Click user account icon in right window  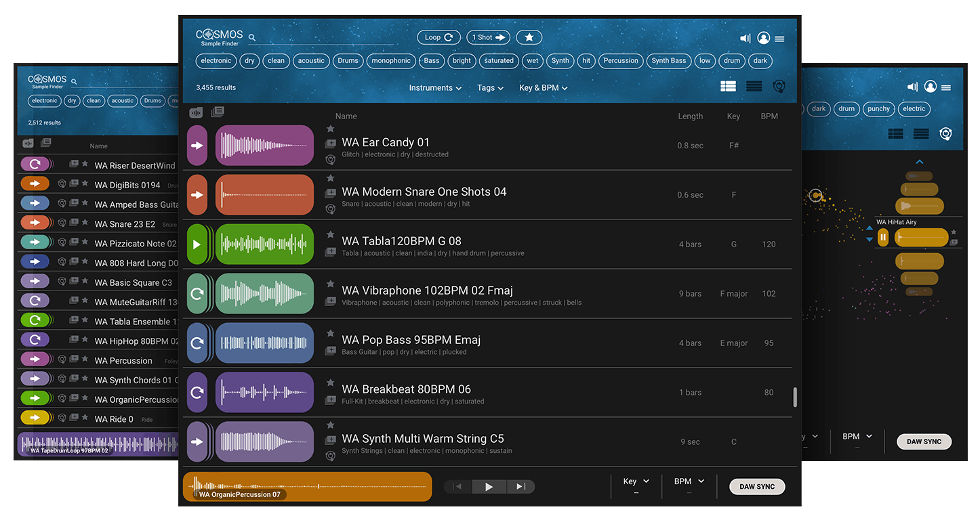click(931, 87)
